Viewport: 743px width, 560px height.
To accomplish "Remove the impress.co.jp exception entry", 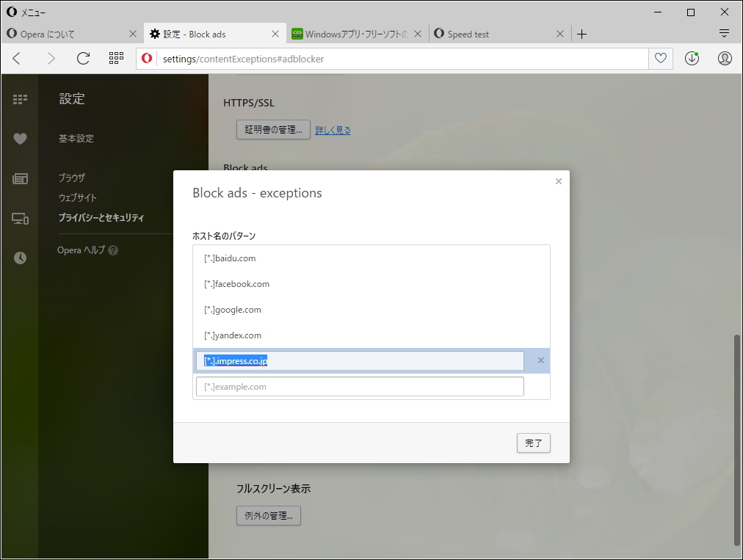I will coord(541,360).
